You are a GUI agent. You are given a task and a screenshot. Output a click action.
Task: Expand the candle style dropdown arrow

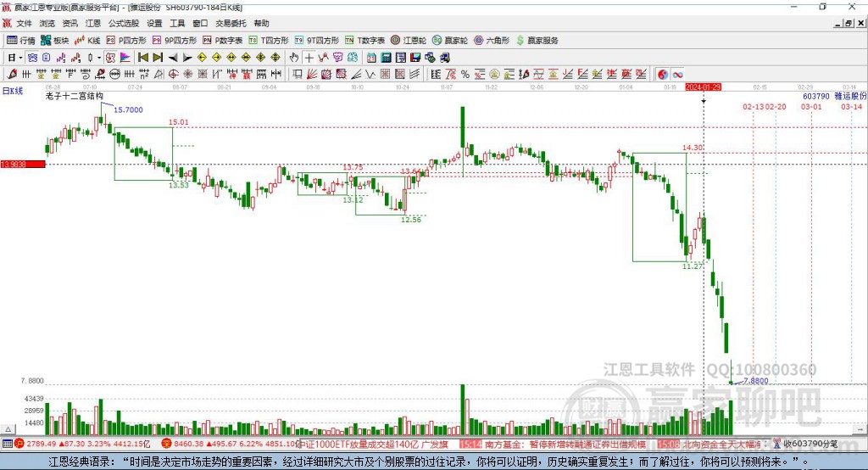(99, 58)
